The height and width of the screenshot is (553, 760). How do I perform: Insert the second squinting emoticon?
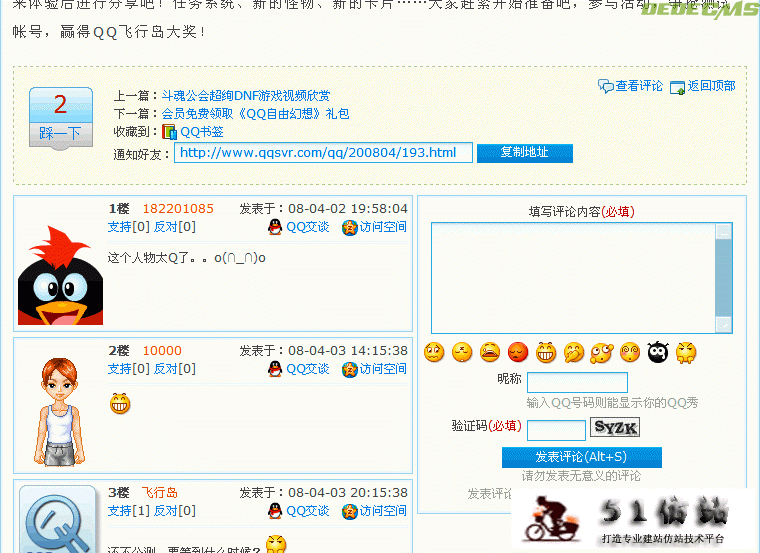pyautogui.click(x=462, y=352)
